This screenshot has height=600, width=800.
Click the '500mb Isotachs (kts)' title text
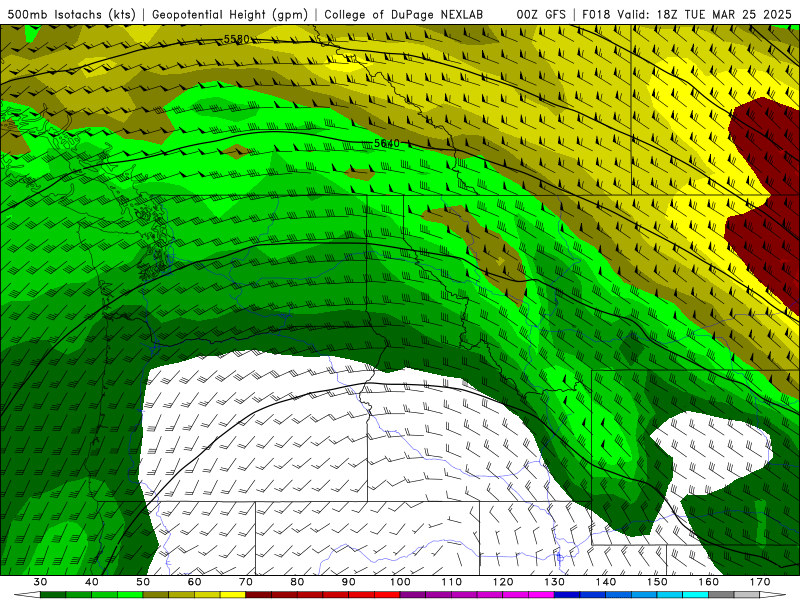pos(71,14)
